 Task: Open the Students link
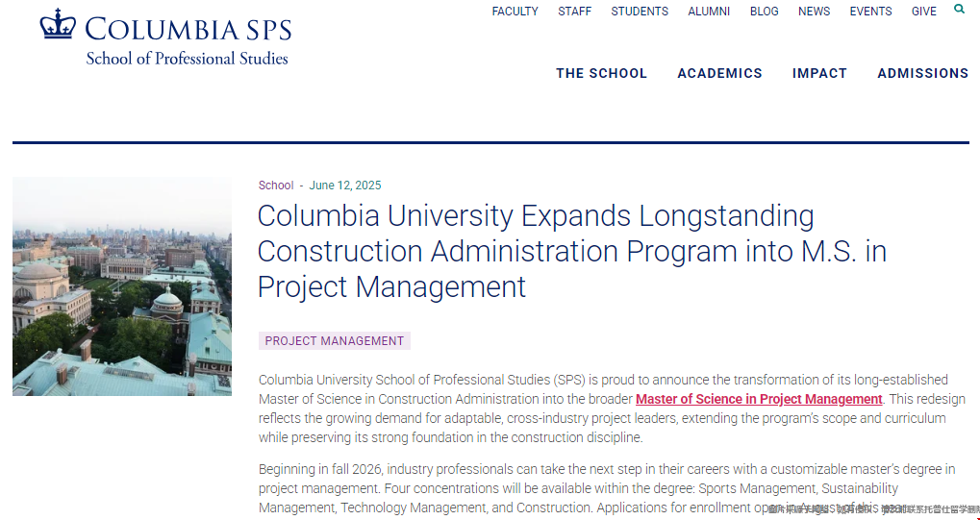(640, 12)
